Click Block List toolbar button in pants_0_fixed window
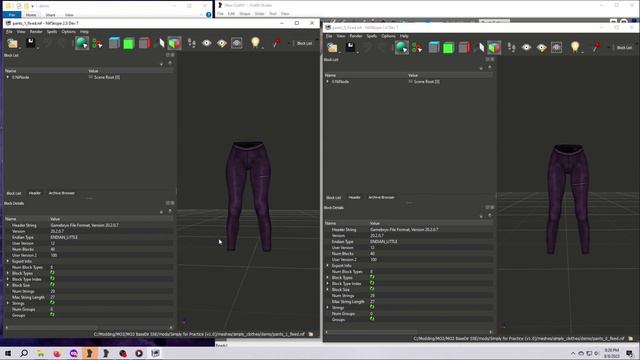This screenshot has height=360, width=640. [624, 48]
